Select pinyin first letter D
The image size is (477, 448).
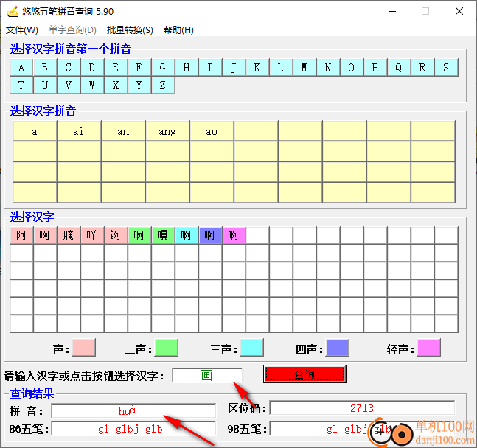coord(92,68)
